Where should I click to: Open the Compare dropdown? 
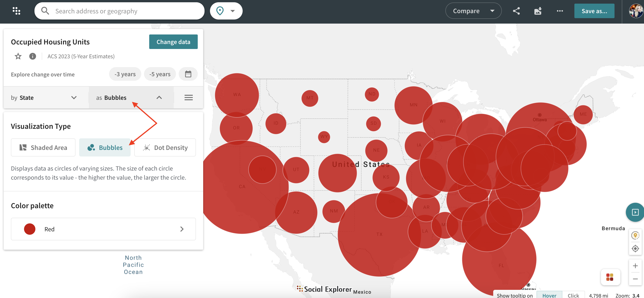click(x=473, y=11)
